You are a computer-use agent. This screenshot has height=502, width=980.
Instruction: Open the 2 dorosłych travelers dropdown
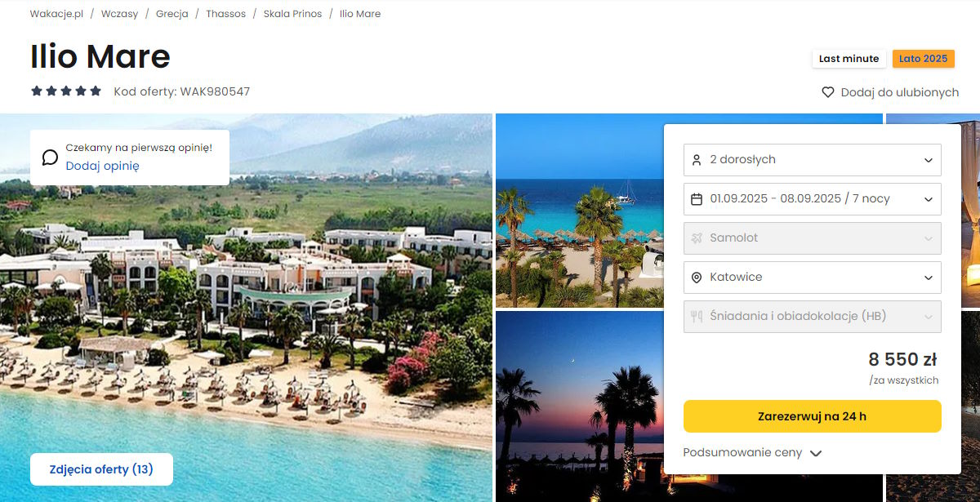[813, 160]
